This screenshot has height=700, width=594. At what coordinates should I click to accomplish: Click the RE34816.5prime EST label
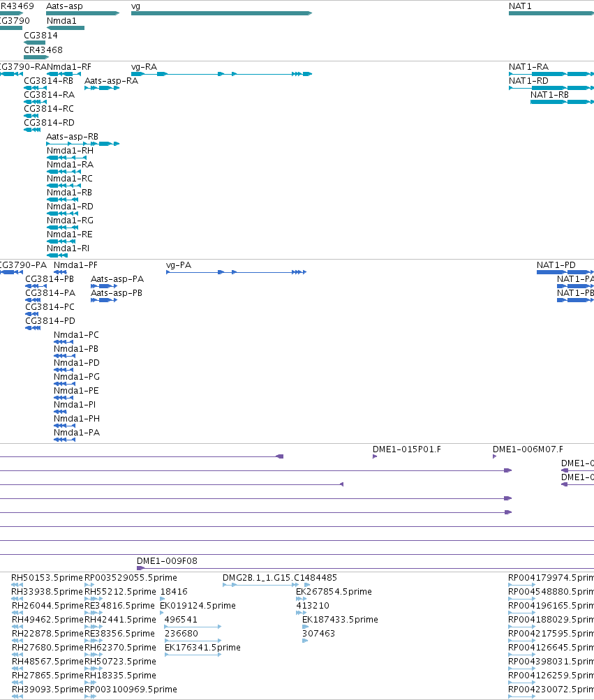[x=119, y=606]
